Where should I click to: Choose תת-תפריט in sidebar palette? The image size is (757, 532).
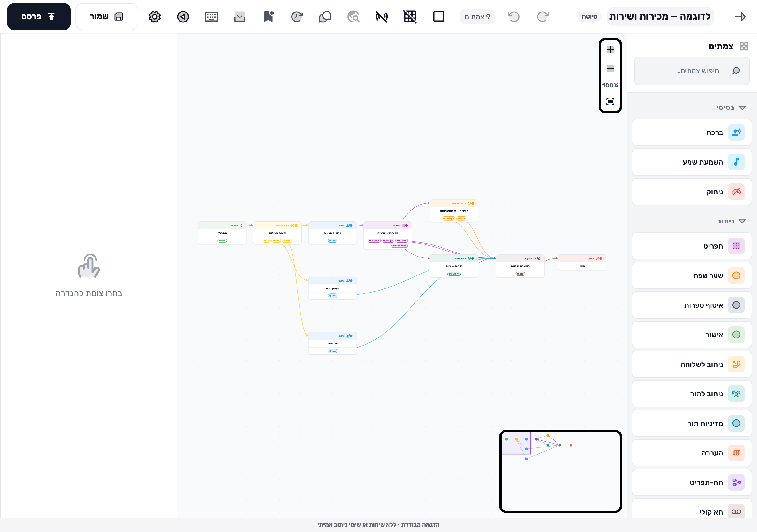[x=692, y=483]
